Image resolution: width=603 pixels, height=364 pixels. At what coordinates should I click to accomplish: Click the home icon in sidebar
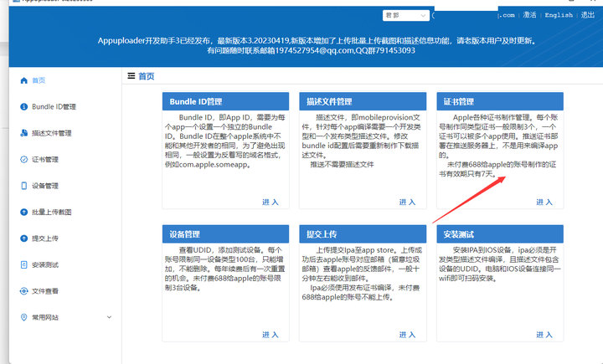click(x=23, y=80)
